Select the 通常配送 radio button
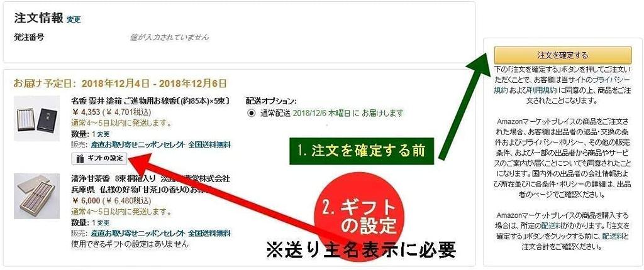Image resolution: width=644 pixels, height=270 pixels. [x=252, y=113]
